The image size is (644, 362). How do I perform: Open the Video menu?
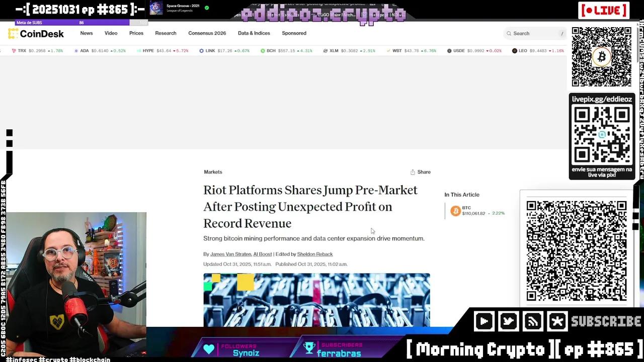(111, 33)
